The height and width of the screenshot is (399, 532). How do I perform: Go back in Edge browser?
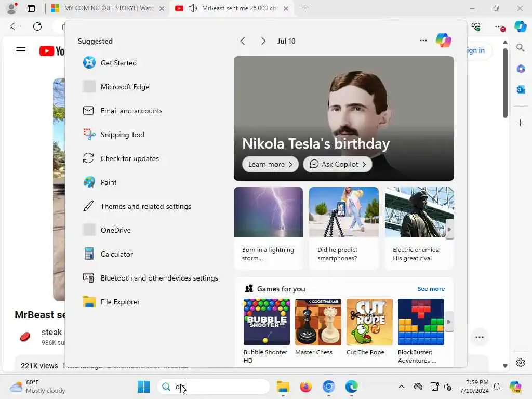pyautogui.click(x=14, y=26)
